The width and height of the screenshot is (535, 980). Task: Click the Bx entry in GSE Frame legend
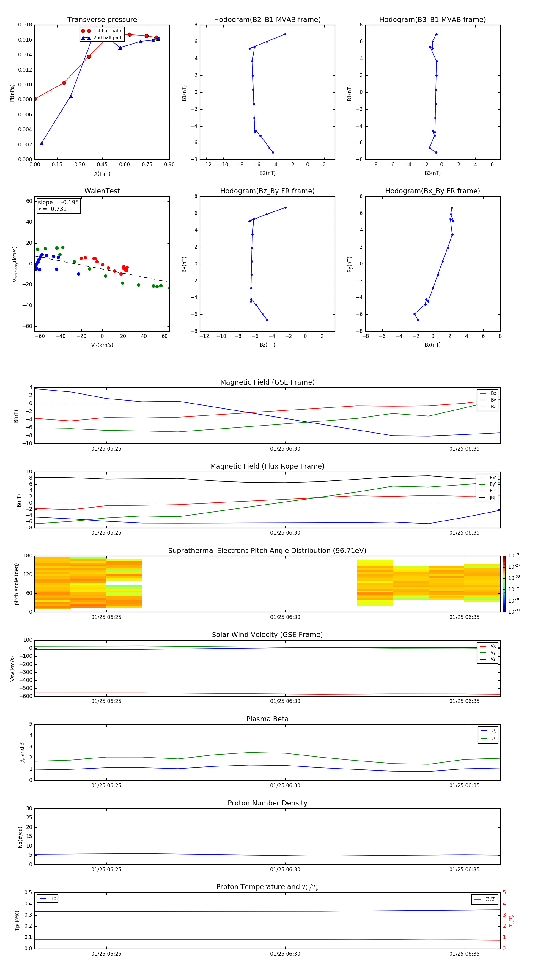488,393
